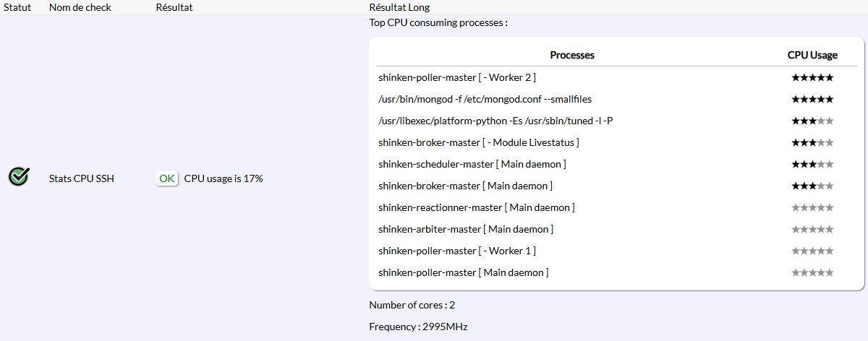Viewport: 868px width, 341px height.
Task: Click the Nom de check column header
Action: [x=79, y=7]
